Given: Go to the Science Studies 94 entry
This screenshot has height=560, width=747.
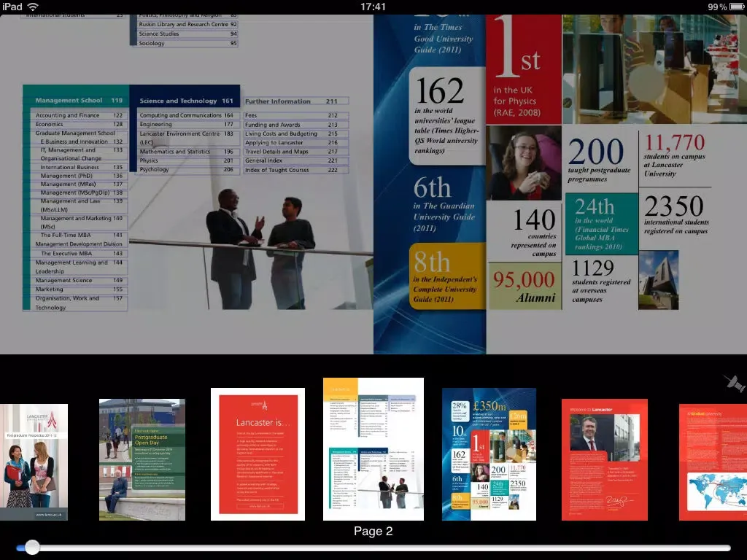Looking at the screenshot, I should (x=187, y=34).
